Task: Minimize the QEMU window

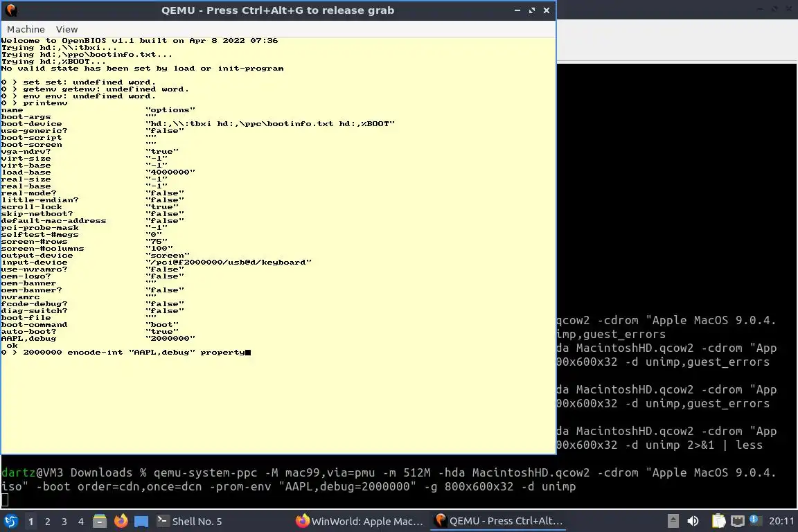Action: click(517, 10)
